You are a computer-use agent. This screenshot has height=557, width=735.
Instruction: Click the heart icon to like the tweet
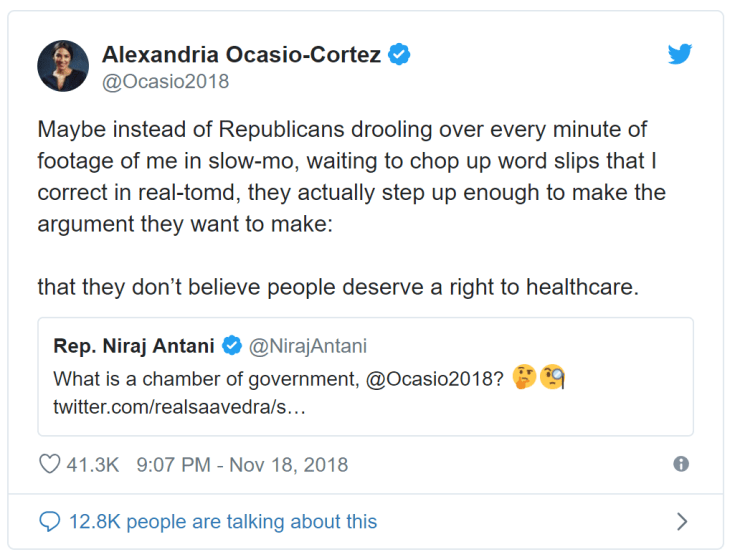pos(49,464)
